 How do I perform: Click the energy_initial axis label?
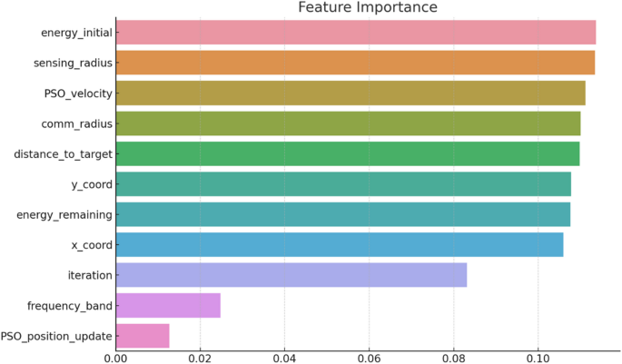click(x=77, y=34)
